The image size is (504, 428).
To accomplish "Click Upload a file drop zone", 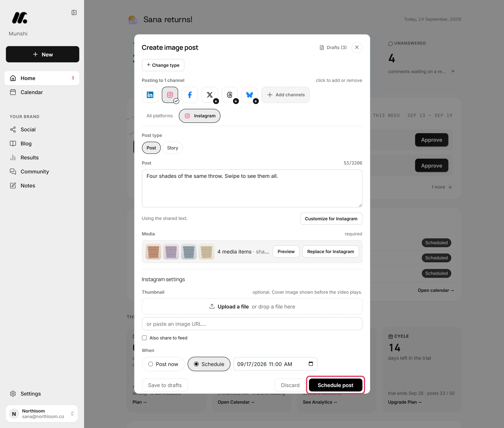I will [252, 306].
